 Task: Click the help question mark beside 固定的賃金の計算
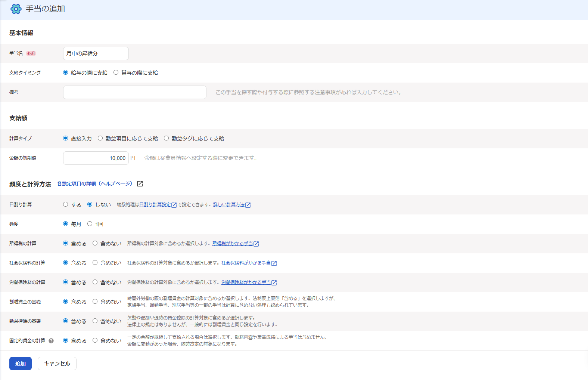tap(51, 341)
